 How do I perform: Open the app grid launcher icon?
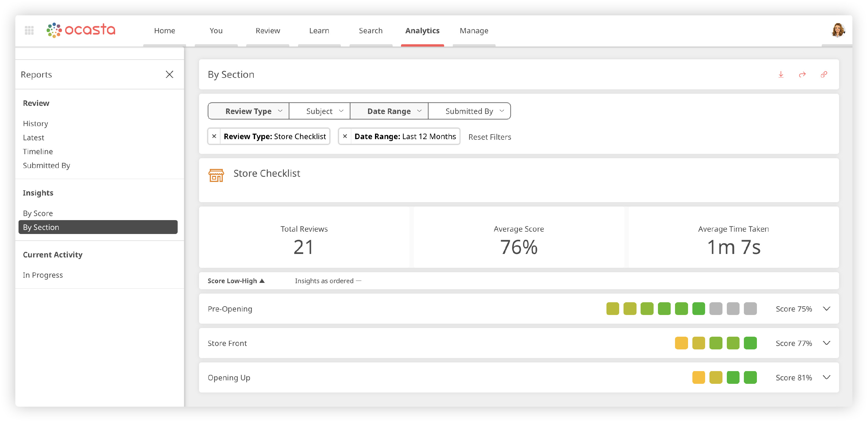[x=29, y=30]
